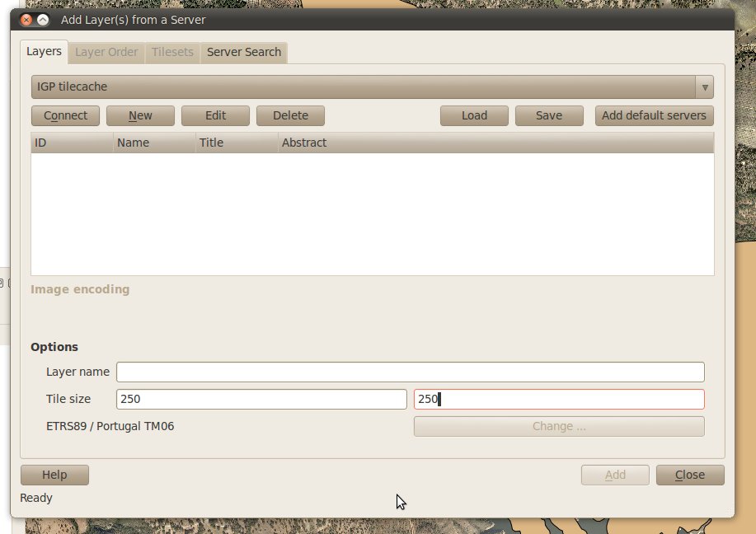Screen dimensions: 756x534
Task: Click the Add default servers button
Action: click(x=654, y=115)
